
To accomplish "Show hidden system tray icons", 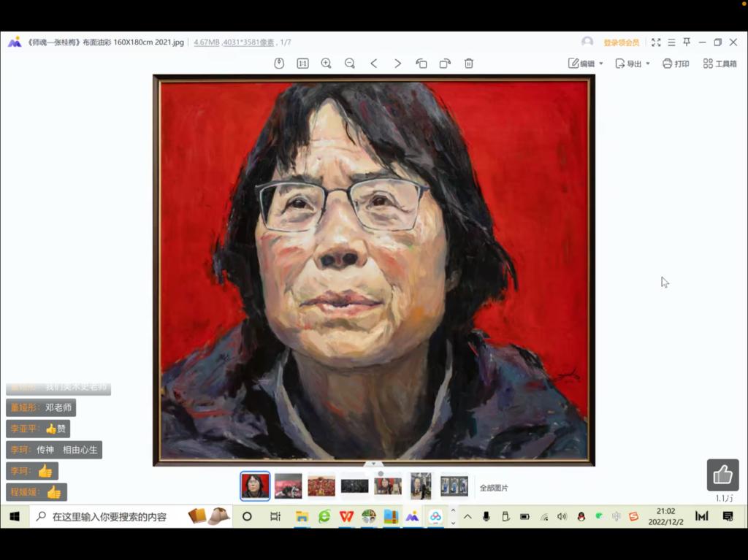I will point(467,516).
